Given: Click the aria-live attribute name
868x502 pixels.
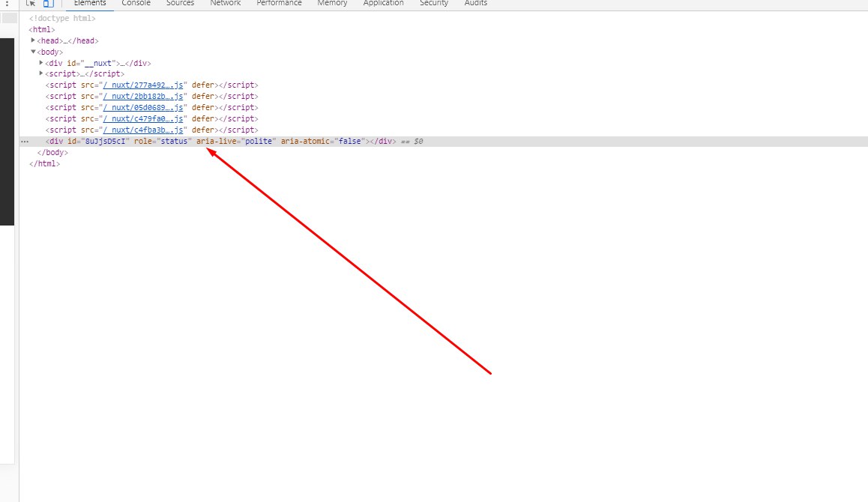Looking at the screenshot, I should pyautogui.click(x=217, y=142).
